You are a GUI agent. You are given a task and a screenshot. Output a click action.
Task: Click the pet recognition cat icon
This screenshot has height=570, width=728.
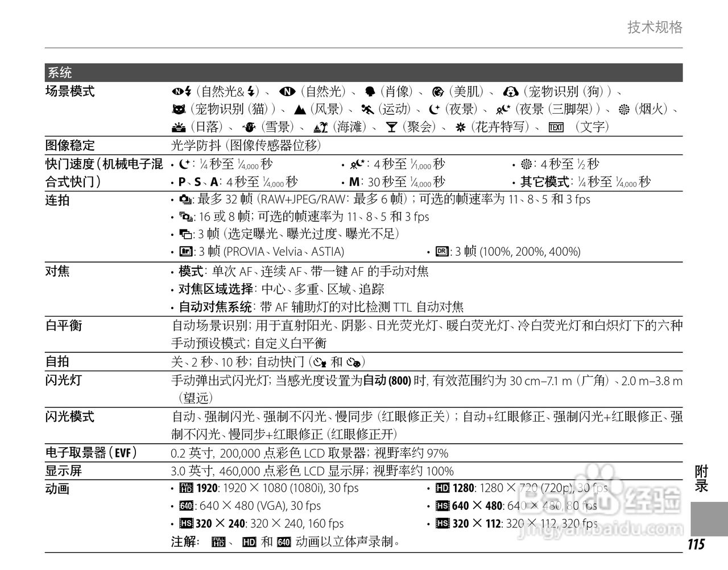[179, 109]
